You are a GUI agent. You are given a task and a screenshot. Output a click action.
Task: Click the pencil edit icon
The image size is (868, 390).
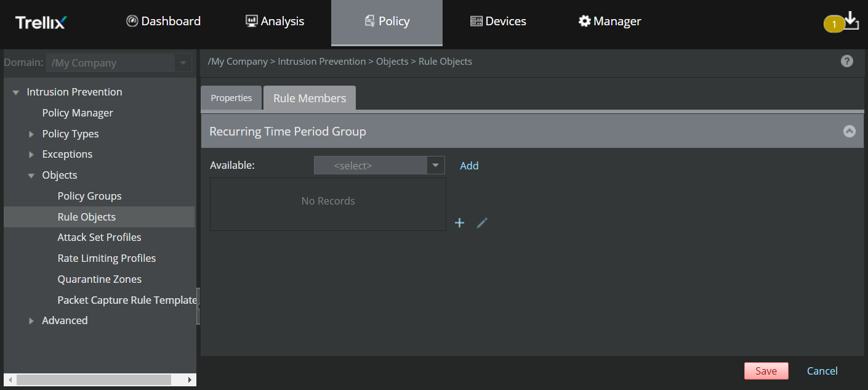482,223
